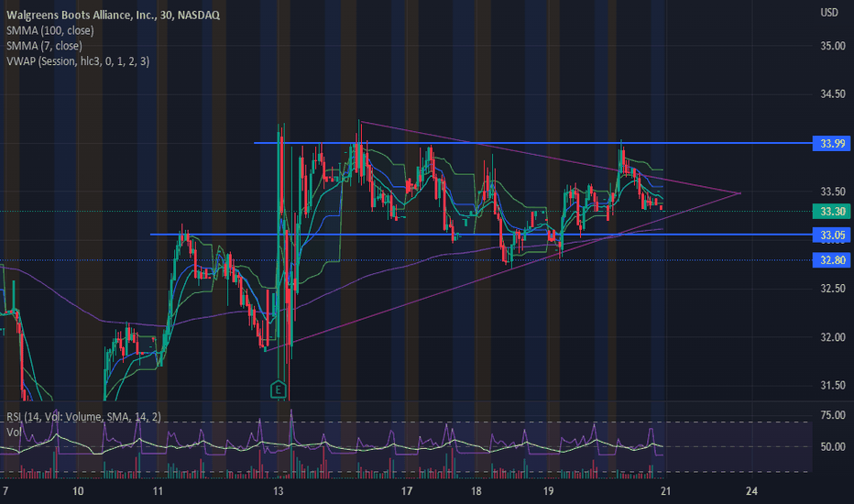854x504 pixels.
Task: Click date 17 on the time axis
Action: 406,491
